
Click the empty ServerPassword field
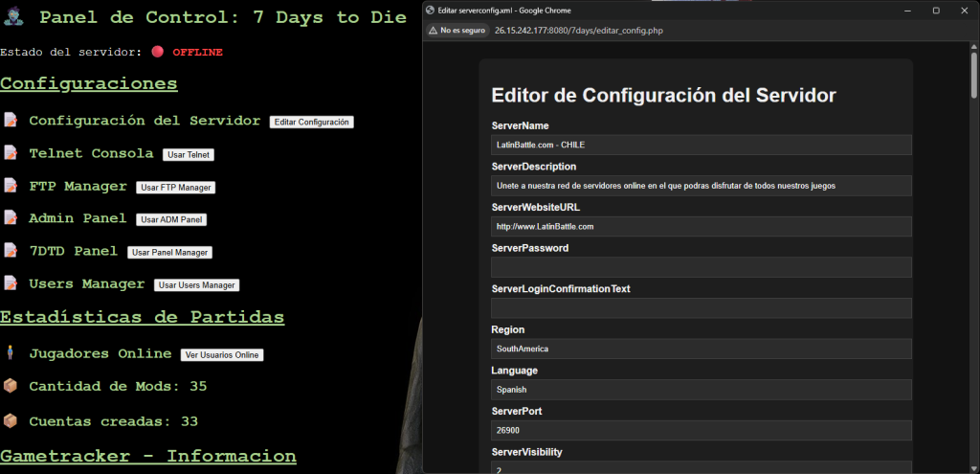click(702, 267)
